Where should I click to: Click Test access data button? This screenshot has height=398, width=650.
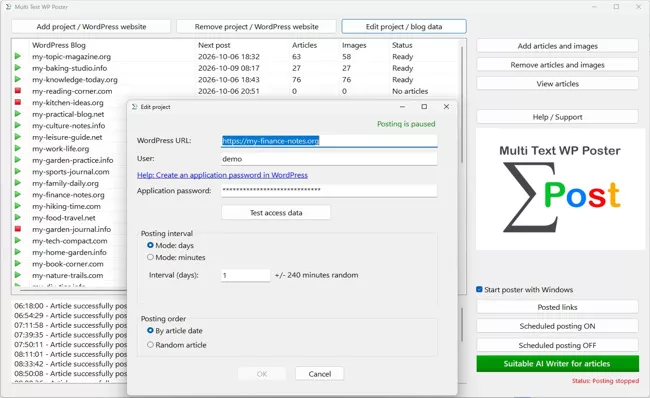pos(276,213)
